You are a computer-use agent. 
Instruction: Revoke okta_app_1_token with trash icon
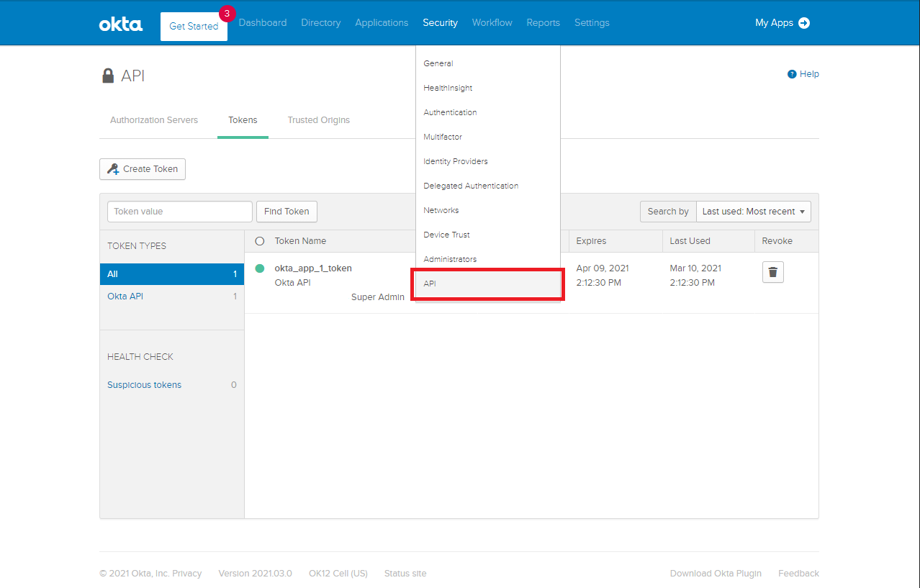click(773, 272)
